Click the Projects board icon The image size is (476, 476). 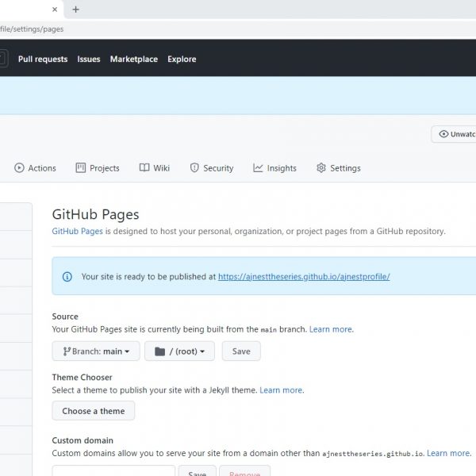pyautogui.click(x=81, y=168)
